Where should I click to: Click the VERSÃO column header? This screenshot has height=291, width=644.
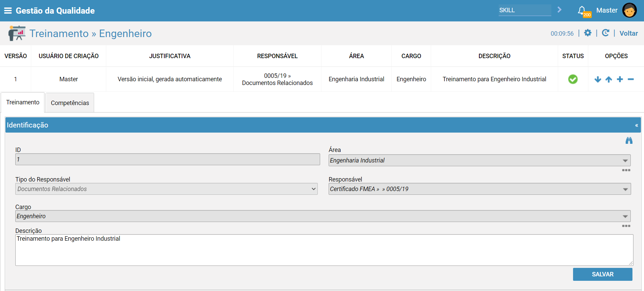pos(16,56)
